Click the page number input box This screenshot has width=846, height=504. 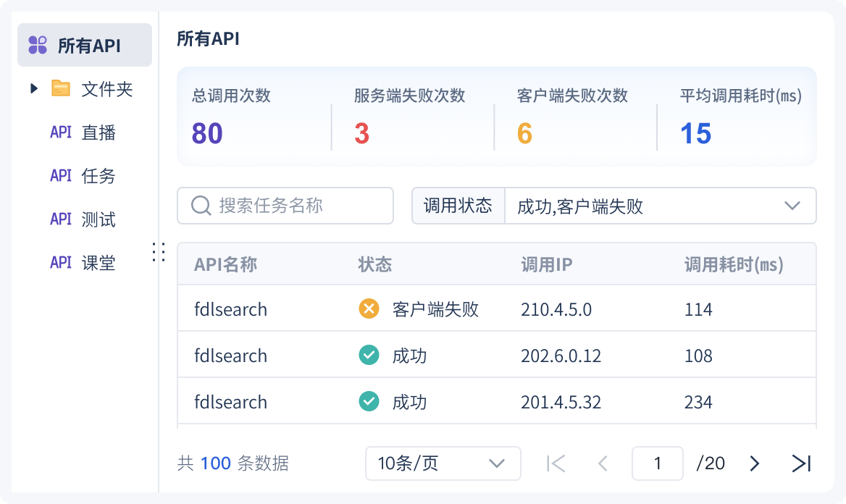point(657,463)
